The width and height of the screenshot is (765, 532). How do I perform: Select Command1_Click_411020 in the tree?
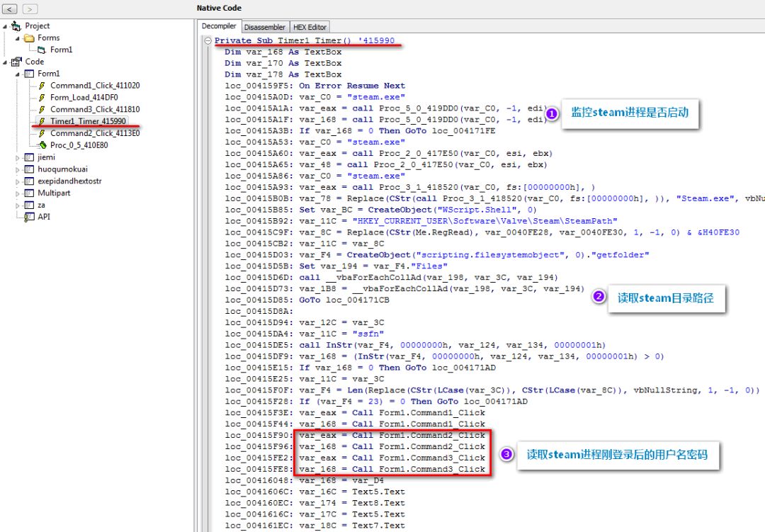click(95, 86)
